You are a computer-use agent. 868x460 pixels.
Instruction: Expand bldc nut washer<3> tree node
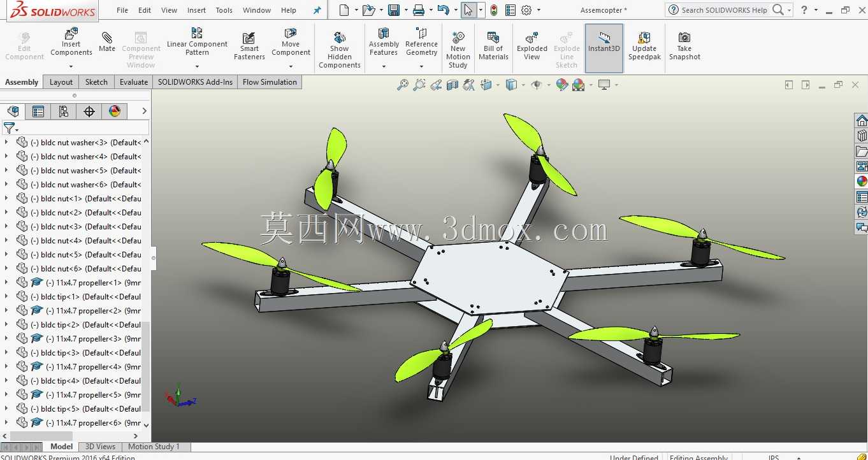pos(6,143)
